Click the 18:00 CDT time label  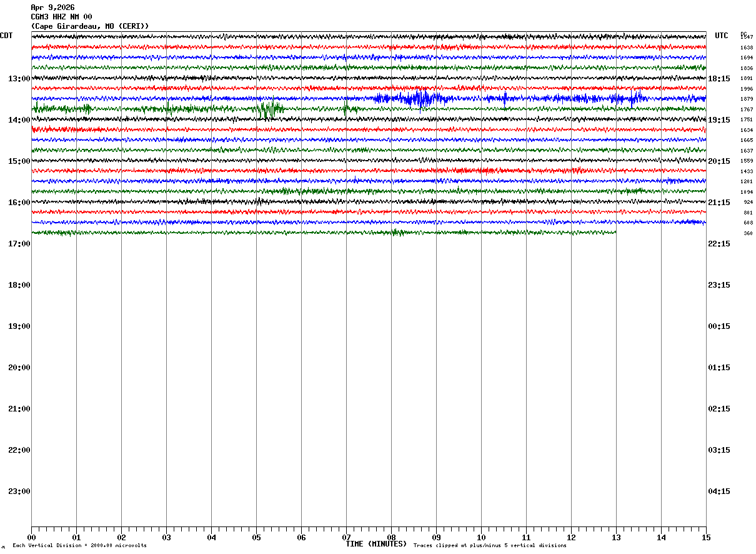click(x=19, y=285)
